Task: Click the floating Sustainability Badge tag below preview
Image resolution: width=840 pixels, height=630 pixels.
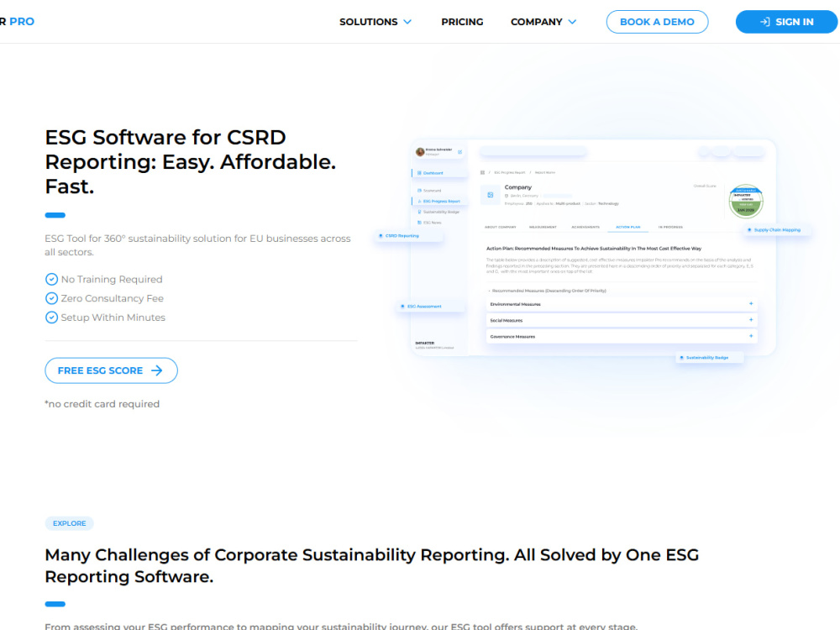Action: [x=709, y=357]
